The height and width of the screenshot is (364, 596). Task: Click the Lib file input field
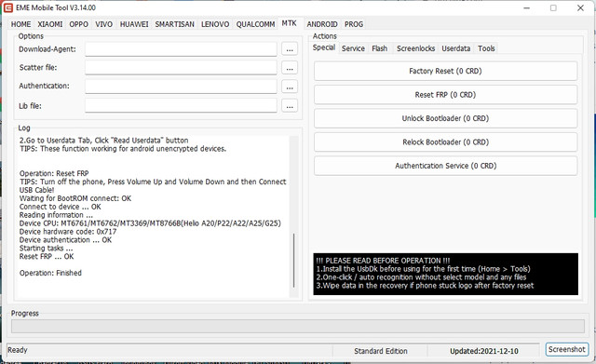(181, 105)
